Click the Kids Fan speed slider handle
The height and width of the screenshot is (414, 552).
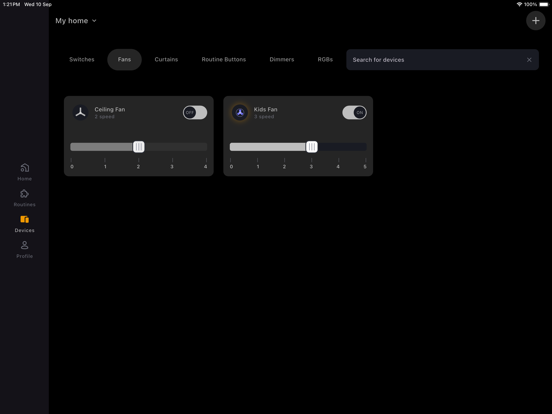pyautogui.click(x=312, y=147)
